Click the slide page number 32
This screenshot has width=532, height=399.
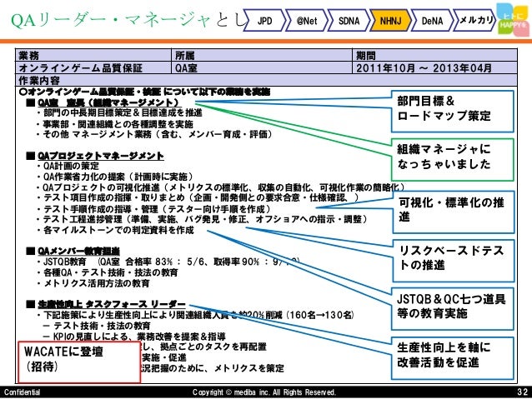522,392
